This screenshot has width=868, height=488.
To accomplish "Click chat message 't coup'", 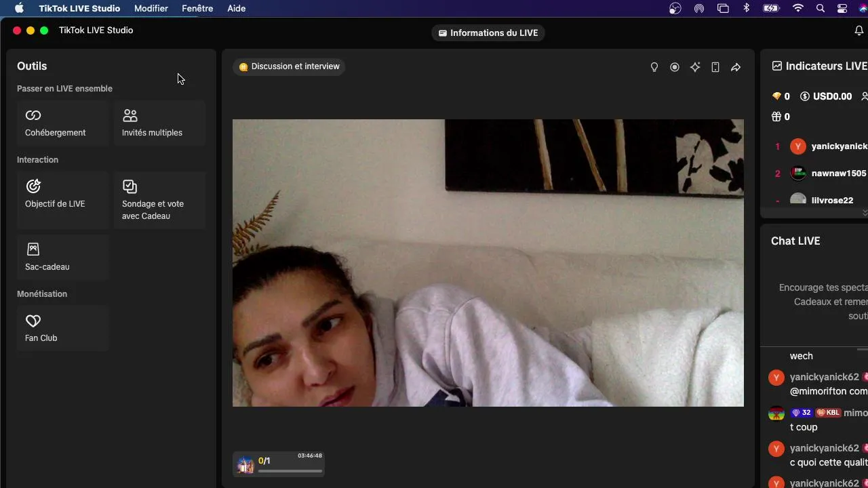I will 804,427.
